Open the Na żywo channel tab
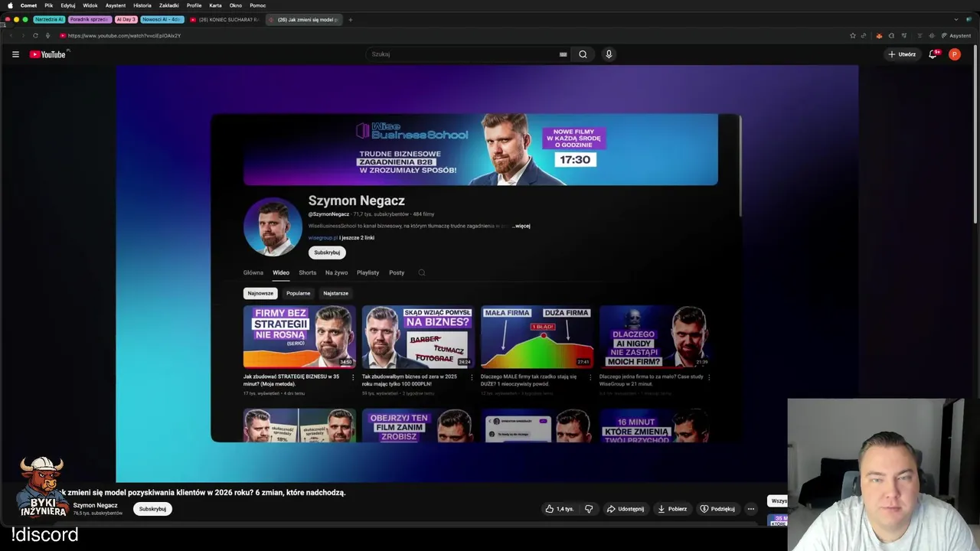Viewport: 980px width, 551px height. click(336, 272)
